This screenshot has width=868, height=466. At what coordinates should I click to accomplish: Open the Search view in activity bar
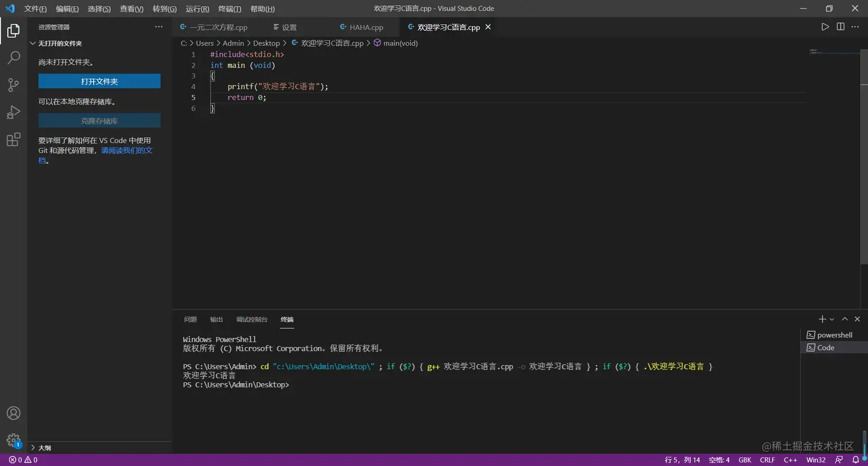[x=13, y=57]
